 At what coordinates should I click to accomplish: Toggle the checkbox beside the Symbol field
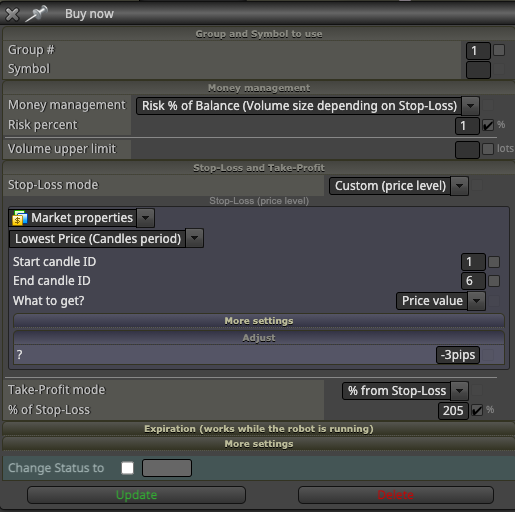[499, 69]
